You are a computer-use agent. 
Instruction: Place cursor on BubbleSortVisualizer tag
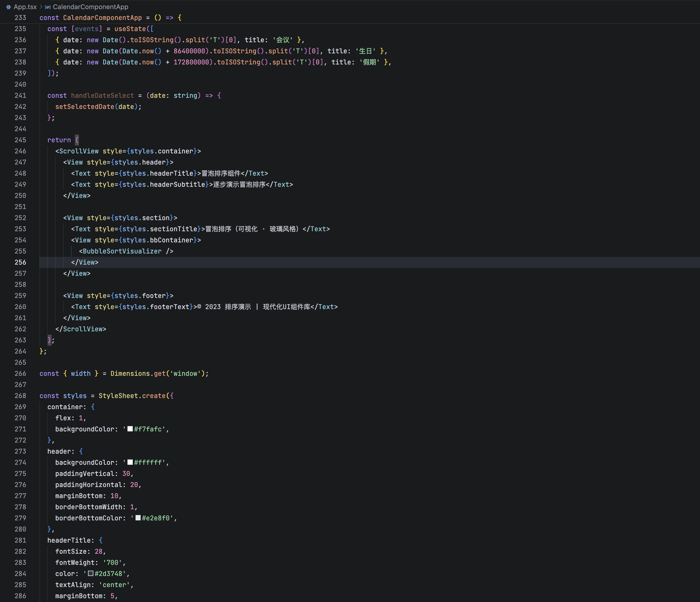pyautogui.click(x=122, y=251)
